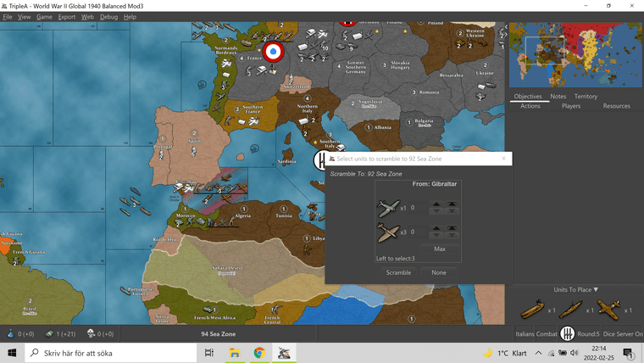Open the Export menu
The image size is (644, 363).
click(x=67, y=17)
